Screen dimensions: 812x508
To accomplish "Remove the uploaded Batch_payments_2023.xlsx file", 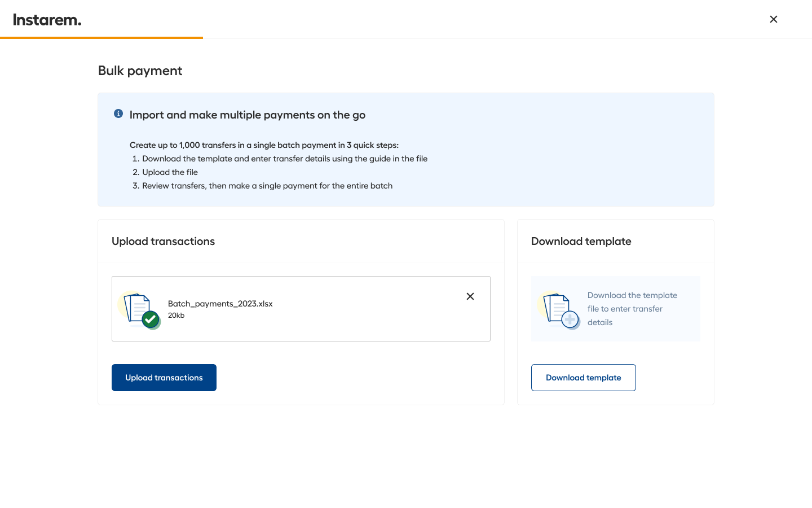I will (470, 296).
